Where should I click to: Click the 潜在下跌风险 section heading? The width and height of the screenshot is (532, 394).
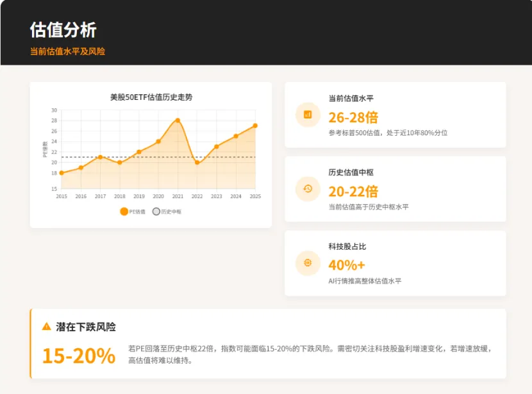click(x=86, y=327)
